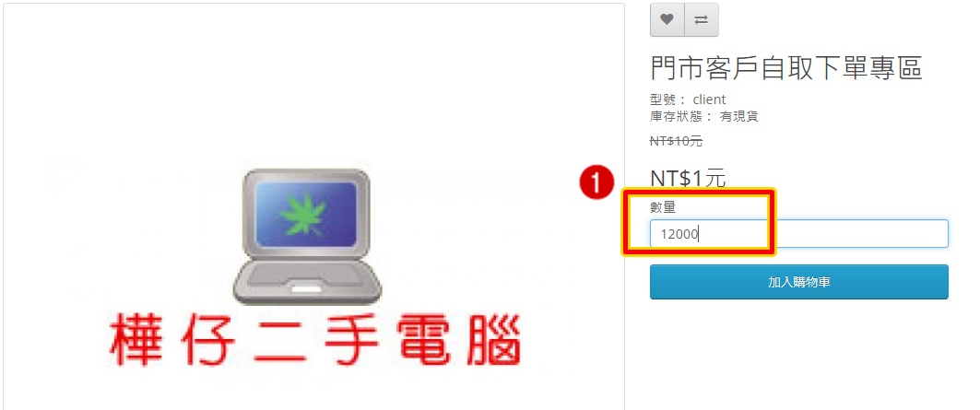The height and width of the screenshot is (410, 980).
Task: Click the compare product arrows icon
Action: pyautogui.click(x=702, y=20)
